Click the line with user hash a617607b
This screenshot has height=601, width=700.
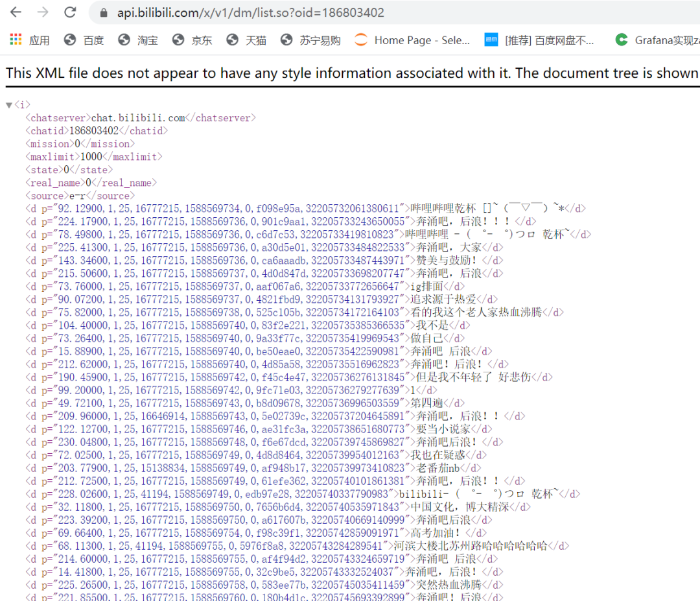coord(259,520)
